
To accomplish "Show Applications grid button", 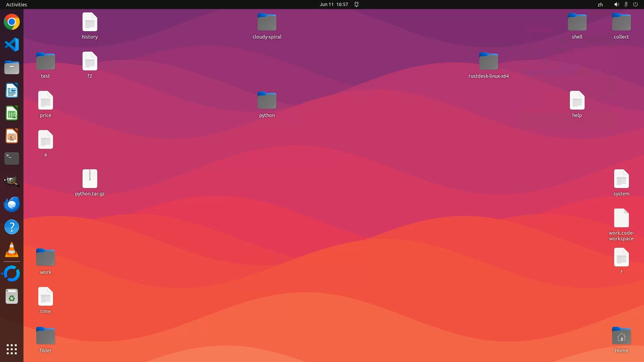I will click(x=12, y=349).
